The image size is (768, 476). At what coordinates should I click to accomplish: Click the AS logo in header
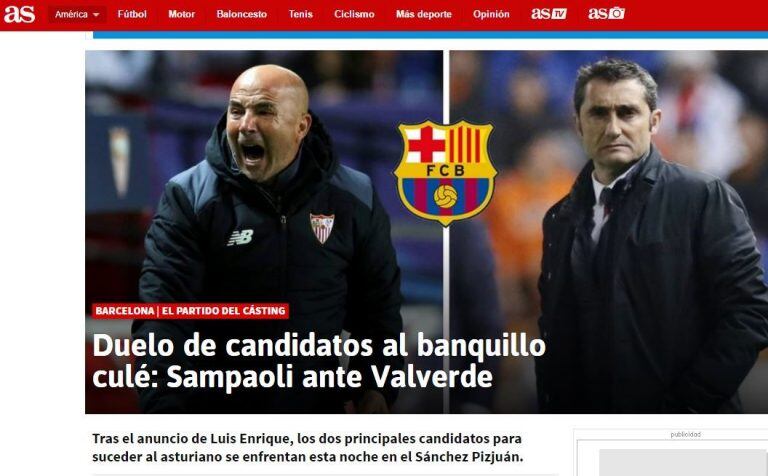click(20, 14)
